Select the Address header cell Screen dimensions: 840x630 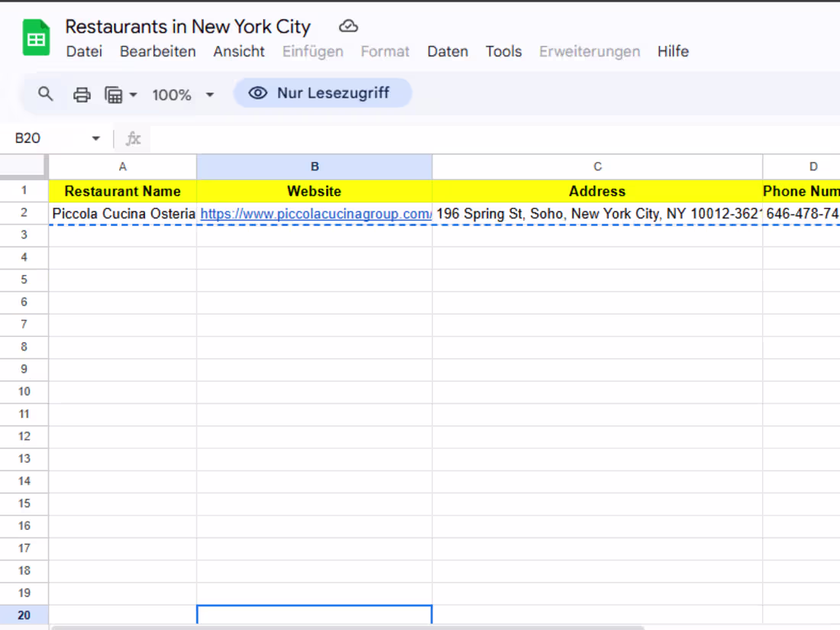coord(597,191)
